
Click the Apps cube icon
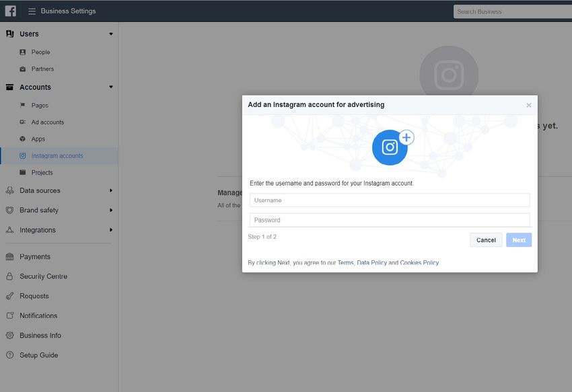(x=23, y=139)
